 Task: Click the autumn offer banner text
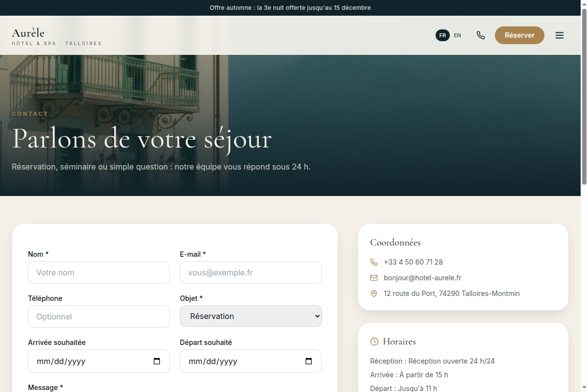tap(290, 8)
